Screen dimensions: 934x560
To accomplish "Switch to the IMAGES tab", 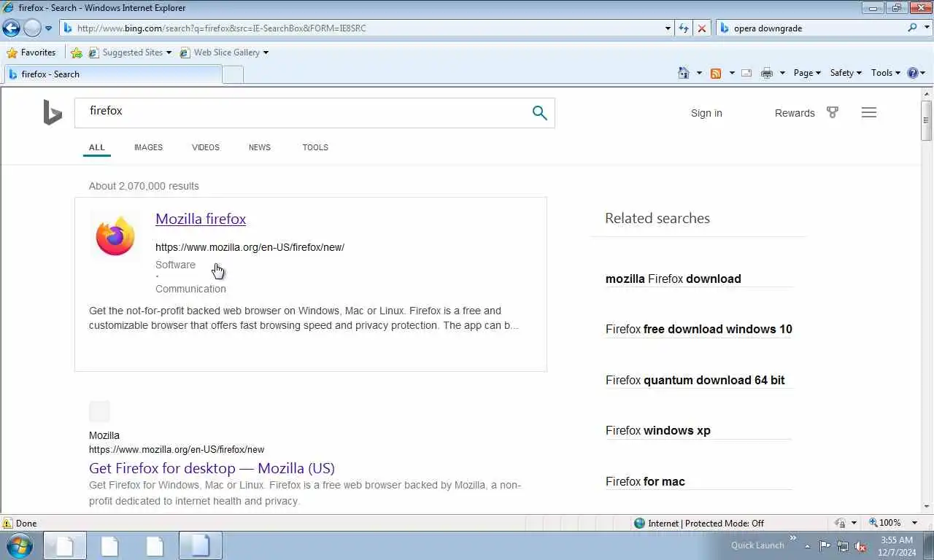I will point(148,147).
